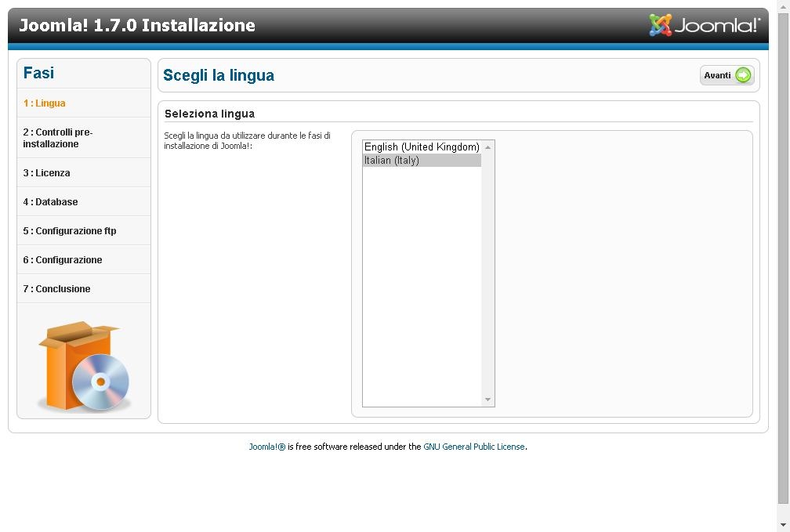Open step 5: Configurazione ftp
Viewport: 790px width, 532px height.
coord(70,230)
